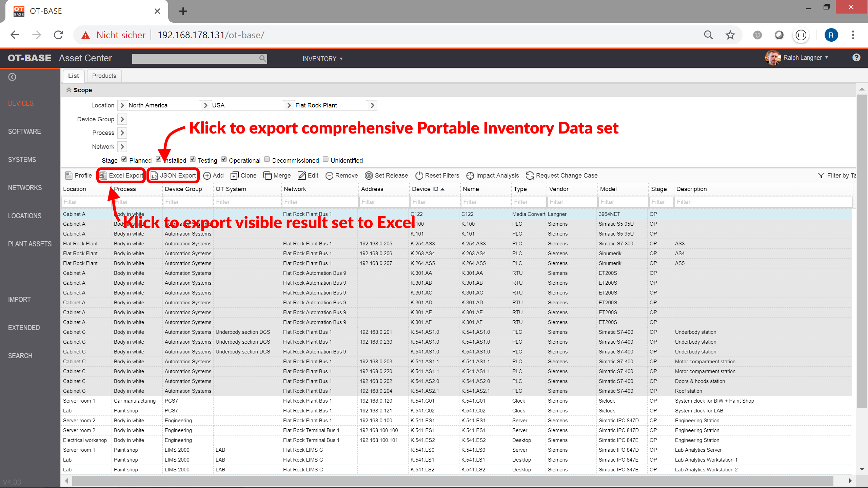
Task: Open the INVENTORY dropdown menu
Action: click(322, 59)
